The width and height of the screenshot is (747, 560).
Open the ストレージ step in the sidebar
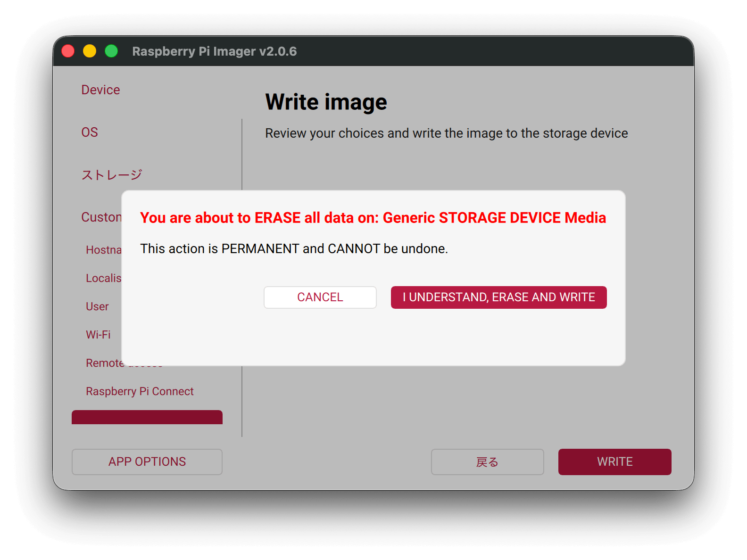coord(112,175)
